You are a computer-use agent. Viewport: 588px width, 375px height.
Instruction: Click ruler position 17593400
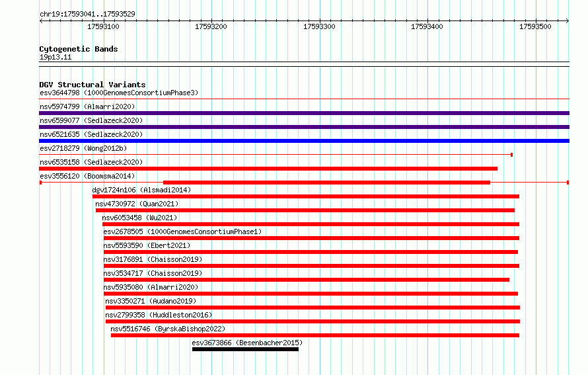click(427, 26)
